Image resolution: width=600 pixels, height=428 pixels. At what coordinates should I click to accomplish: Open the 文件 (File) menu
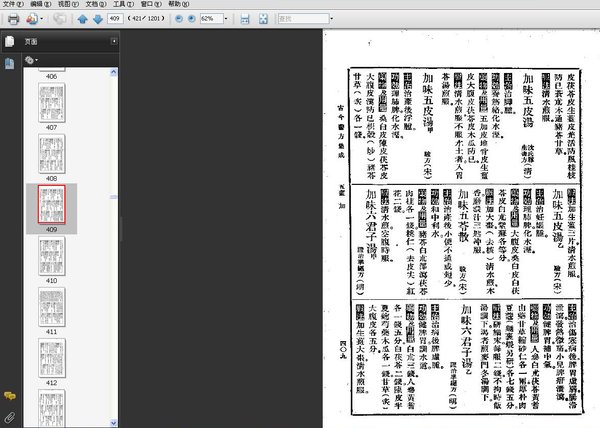pyautogui.click(x=13, y=4)
